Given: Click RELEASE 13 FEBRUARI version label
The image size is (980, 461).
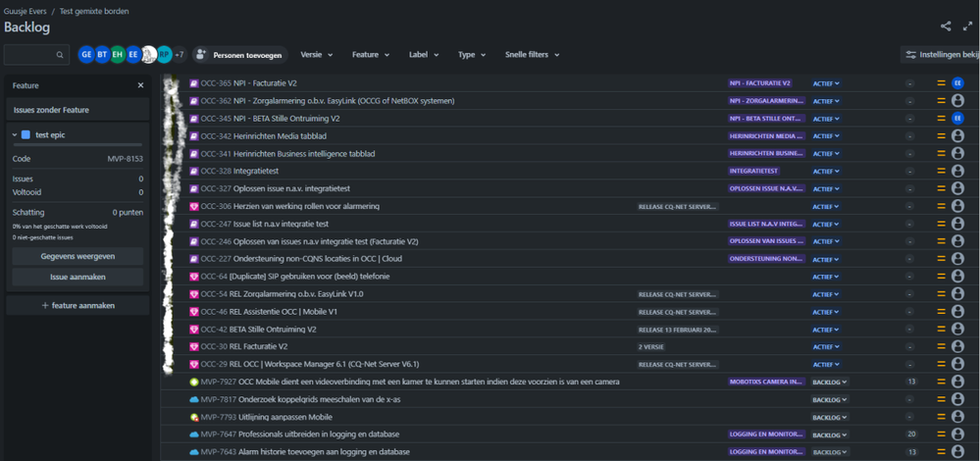Looking at the screenshot, I should tap(678, 330).
